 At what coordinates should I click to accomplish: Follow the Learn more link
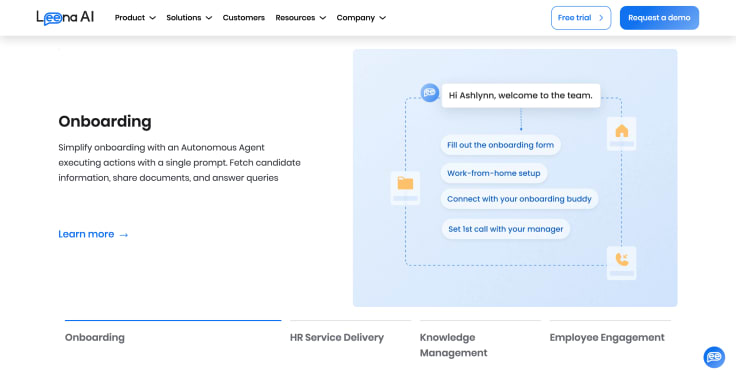coord(93,234)
